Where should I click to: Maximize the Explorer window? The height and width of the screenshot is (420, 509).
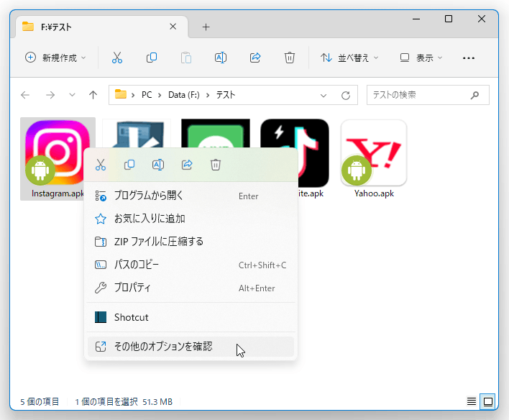click(449, 19)
